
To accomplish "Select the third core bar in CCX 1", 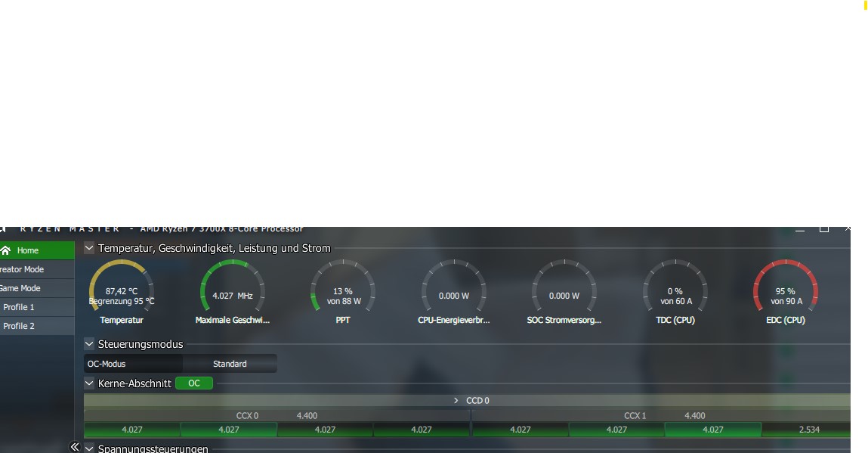I will (x=713, y=430).
